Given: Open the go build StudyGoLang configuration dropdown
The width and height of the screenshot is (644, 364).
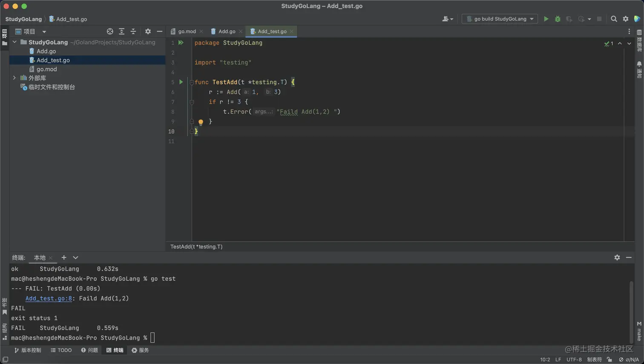Looking at the screenshot, I should [500, 19].
